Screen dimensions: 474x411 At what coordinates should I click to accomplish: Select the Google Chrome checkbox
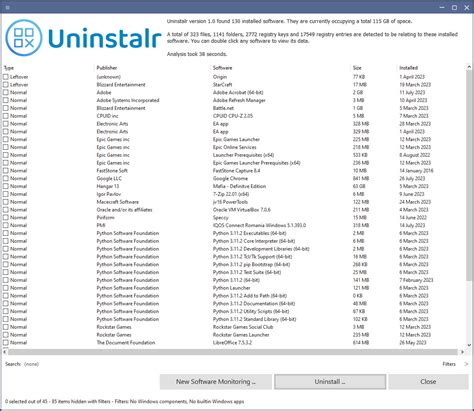coord(6,178)
